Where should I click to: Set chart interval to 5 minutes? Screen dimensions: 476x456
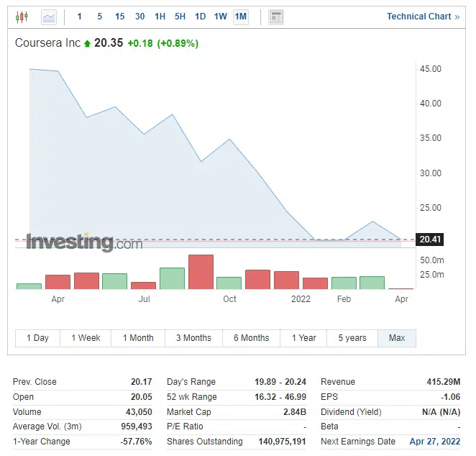coord(99,17)
